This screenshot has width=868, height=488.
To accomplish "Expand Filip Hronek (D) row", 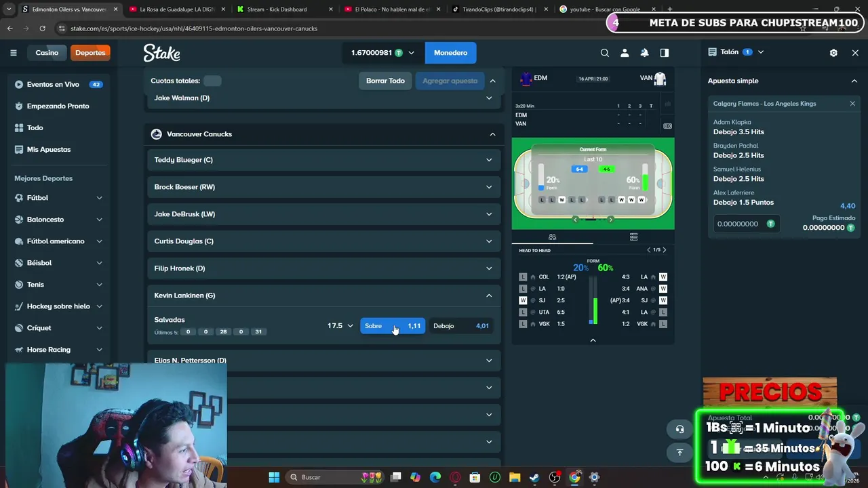I will tap(323, 268).
